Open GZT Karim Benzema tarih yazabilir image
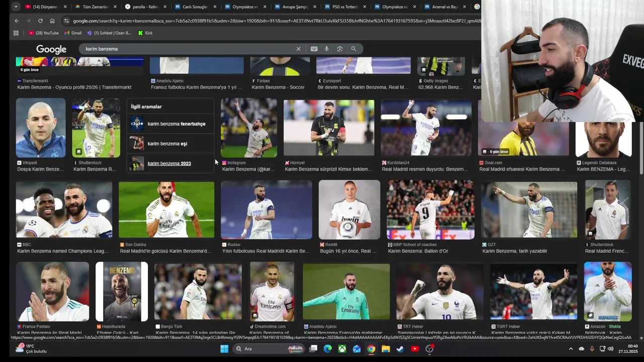 pos(529,210)
